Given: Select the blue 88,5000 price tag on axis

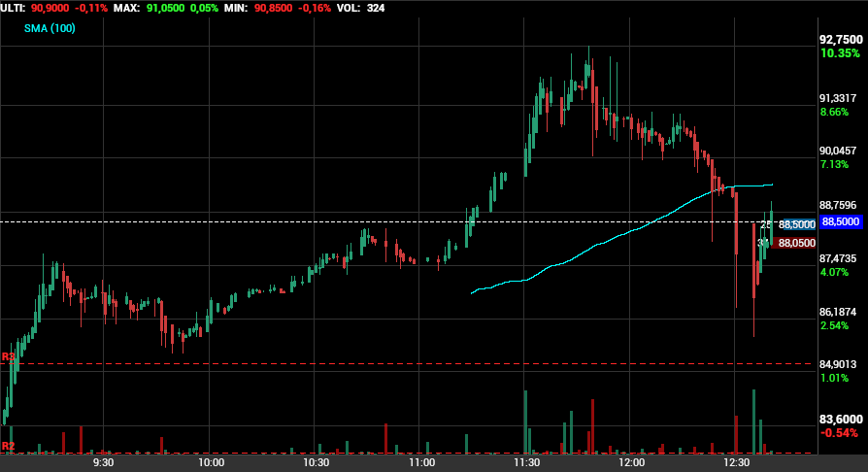Looking at the screenshot, I should (x=841, y=222).
